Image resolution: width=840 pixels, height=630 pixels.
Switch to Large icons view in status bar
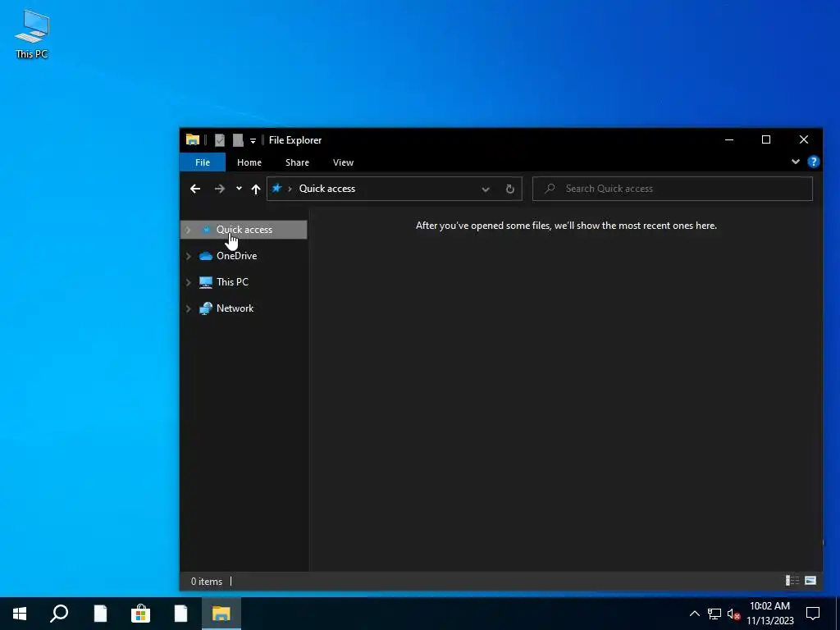[810, 581]
